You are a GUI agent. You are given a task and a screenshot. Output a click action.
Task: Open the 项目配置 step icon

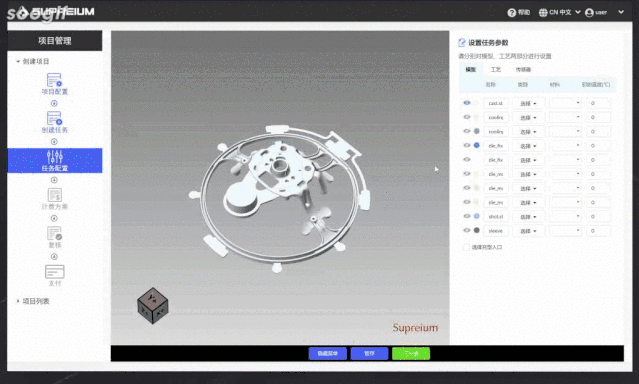(54, 79)
